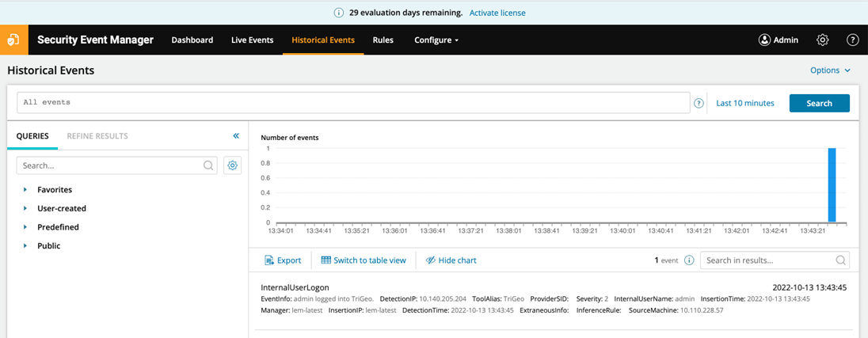Screen dimensions: 868x338
Task: Open query settings gear beside Search box
Action: click(x=233, y=165)
